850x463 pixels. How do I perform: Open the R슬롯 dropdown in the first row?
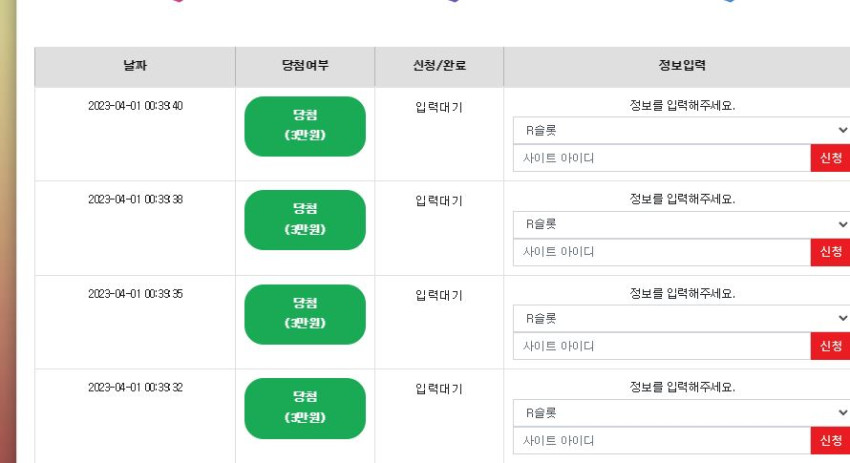pos(681,130)
